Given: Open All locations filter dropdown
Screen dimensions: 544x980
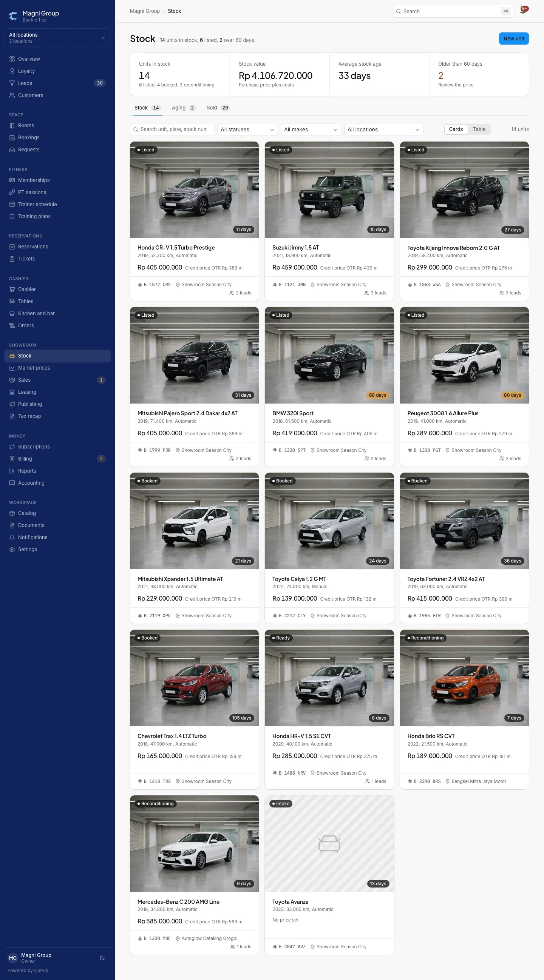Looking at the screenshot, I should point(384,129).
